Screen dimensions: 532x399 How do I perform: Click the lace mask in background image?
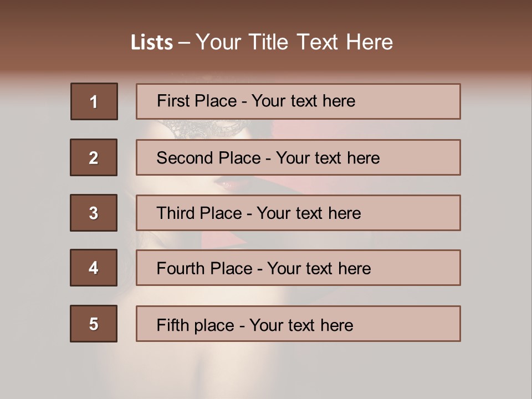(203, 129)
